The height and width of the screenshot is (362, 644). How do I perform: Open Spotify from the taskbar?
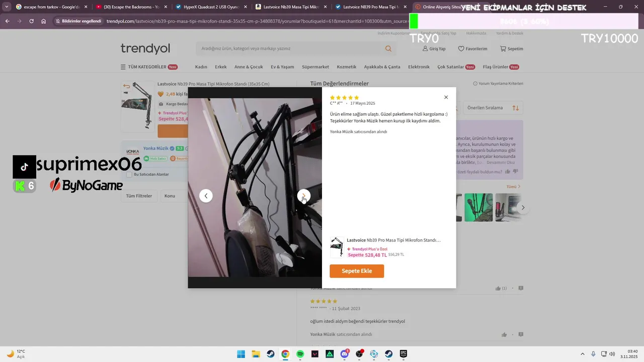(300, 354)
